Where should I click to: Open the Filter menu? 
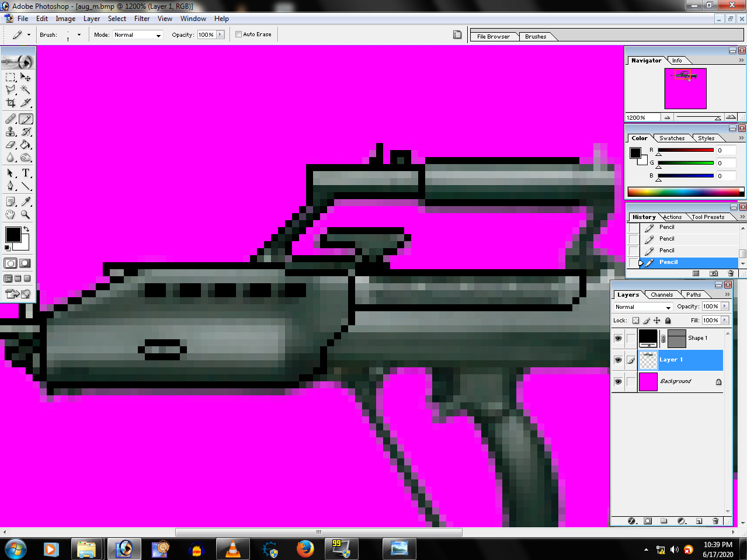click(x=142, y=18)
